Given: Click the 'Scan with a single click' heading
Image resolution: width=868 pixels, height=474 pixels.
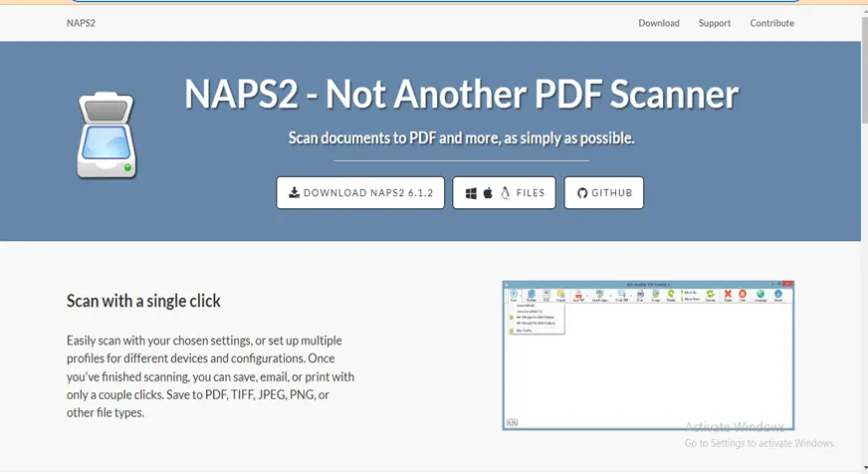Looking at the screenshot, I should (143, 301).
